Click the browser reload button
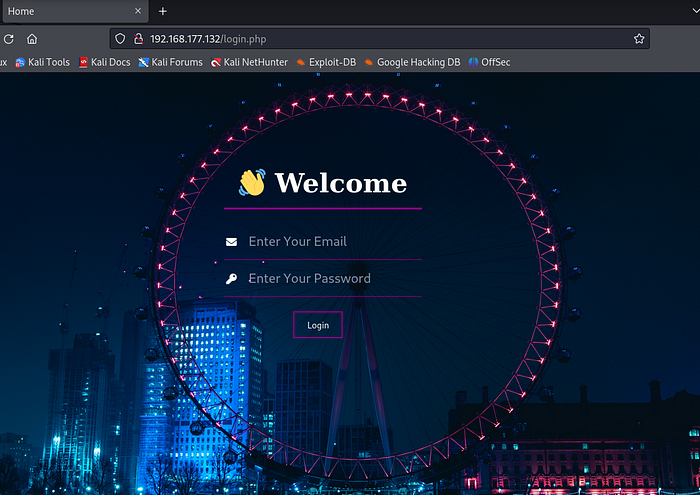The width and height of the screenshot is (700, 495). pyautogui.click(x=8, y=39)
